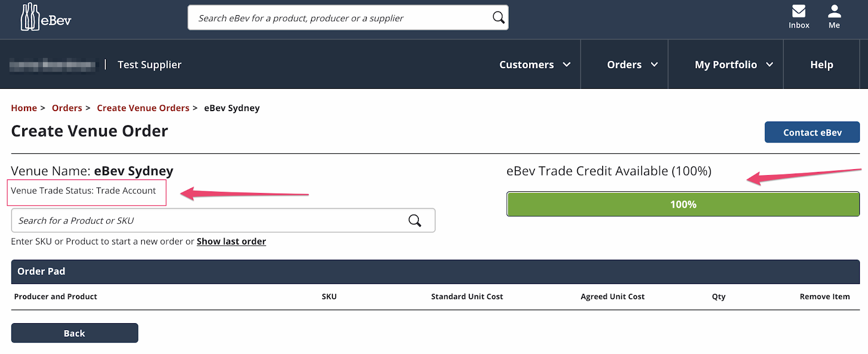This screenshot has height=354, width=868.
Task: Click the eBev bottles logo
Action: coord(46,17)
